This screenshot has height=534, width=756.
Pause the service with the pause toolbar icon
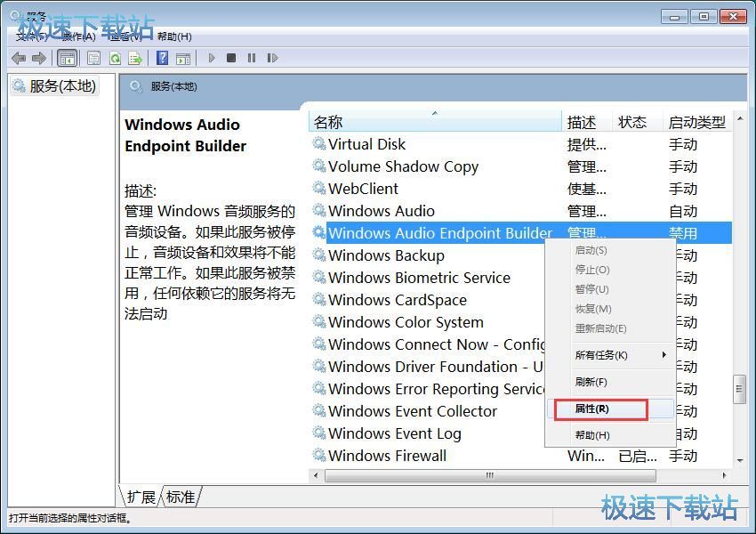252,58
